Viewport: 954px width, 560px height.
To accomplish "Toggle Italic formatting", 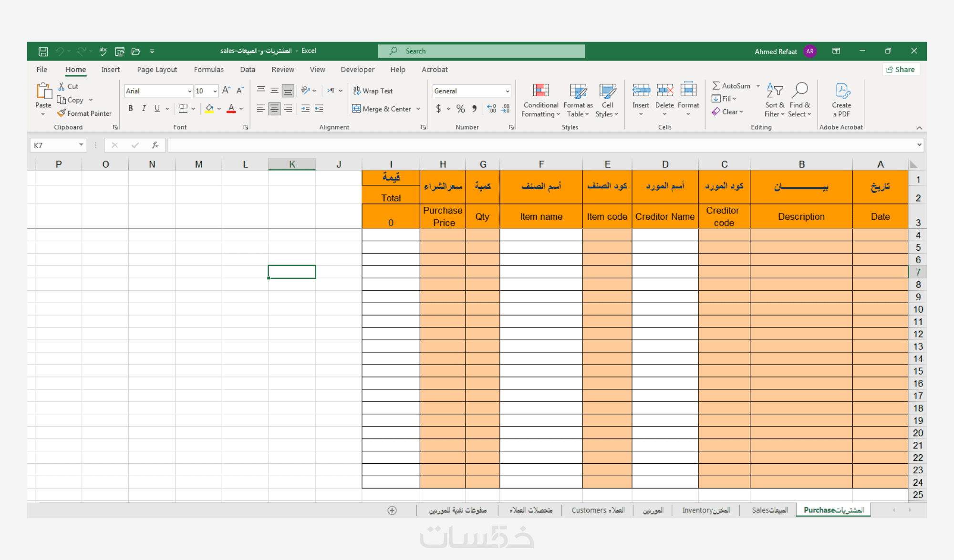I will click(x=144, y=108).
